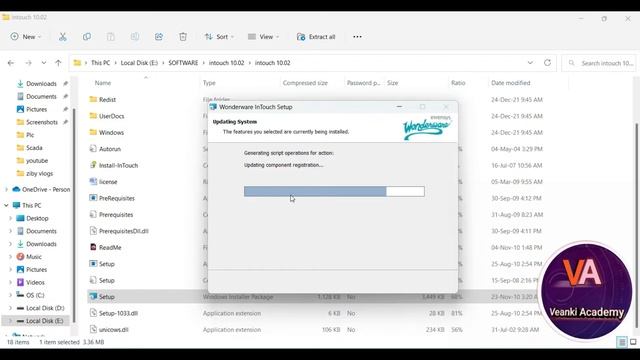Open Screenshots folder in sidebar
The image size is (640, 360).
(42, 122)
